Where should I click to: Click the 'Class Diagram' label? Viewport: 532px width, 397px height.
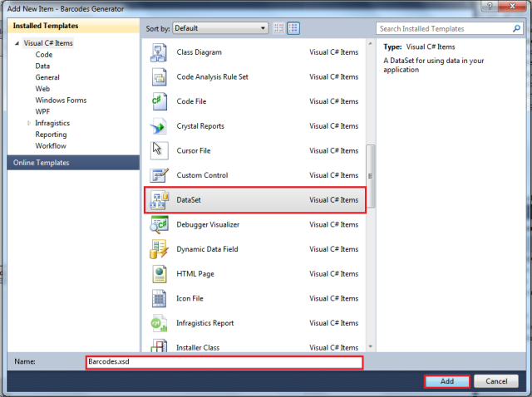tap(199, 52)
